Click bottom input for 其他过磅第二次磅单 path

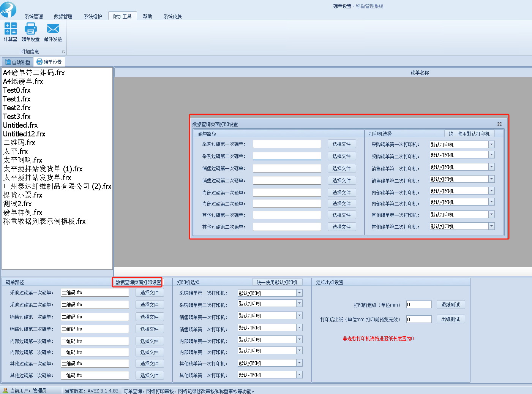pyautogui.click(x=95, y=375)
